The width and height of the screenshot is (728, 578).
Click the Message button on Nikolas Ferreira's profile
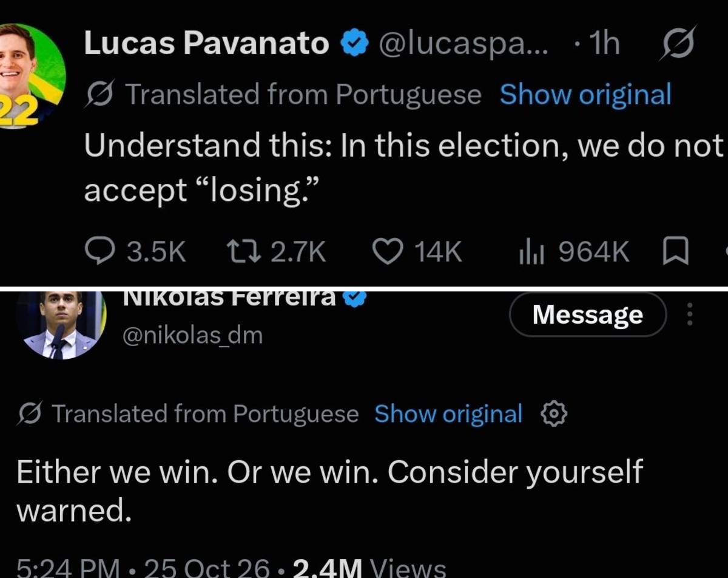pos(587,314)
